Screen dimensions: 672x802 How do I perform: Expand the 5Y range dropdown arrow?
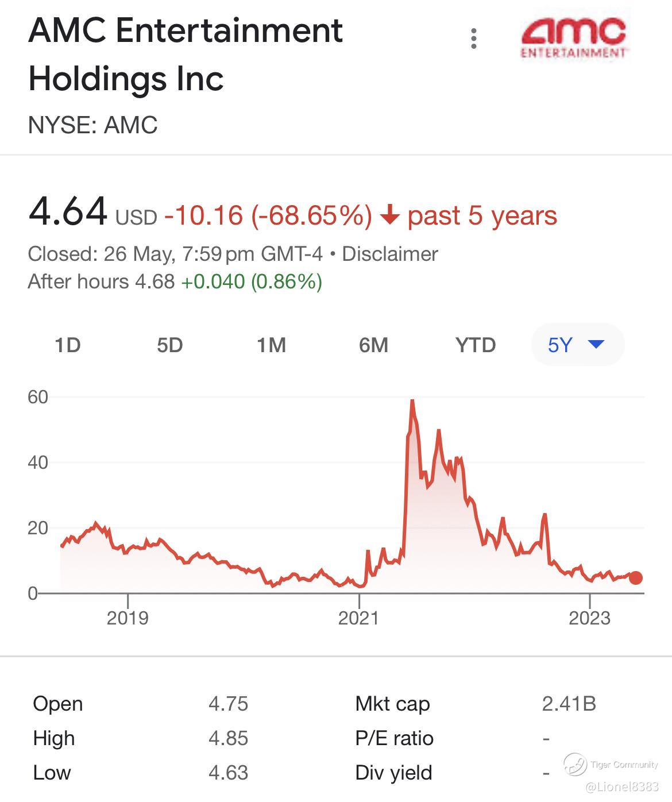pos(597,345)
